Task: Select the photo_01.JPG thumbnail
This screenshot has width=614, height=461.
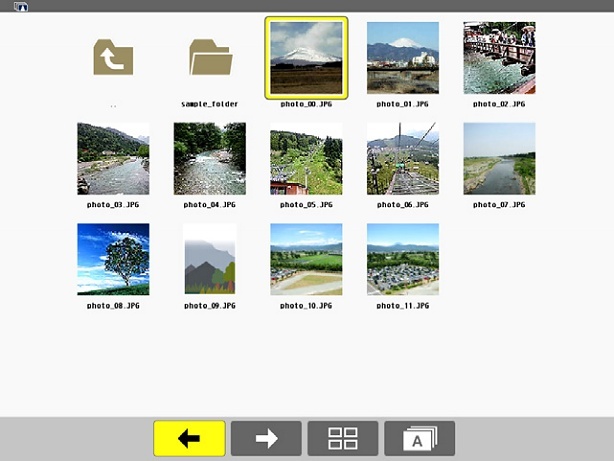Action: click(403, 58)
